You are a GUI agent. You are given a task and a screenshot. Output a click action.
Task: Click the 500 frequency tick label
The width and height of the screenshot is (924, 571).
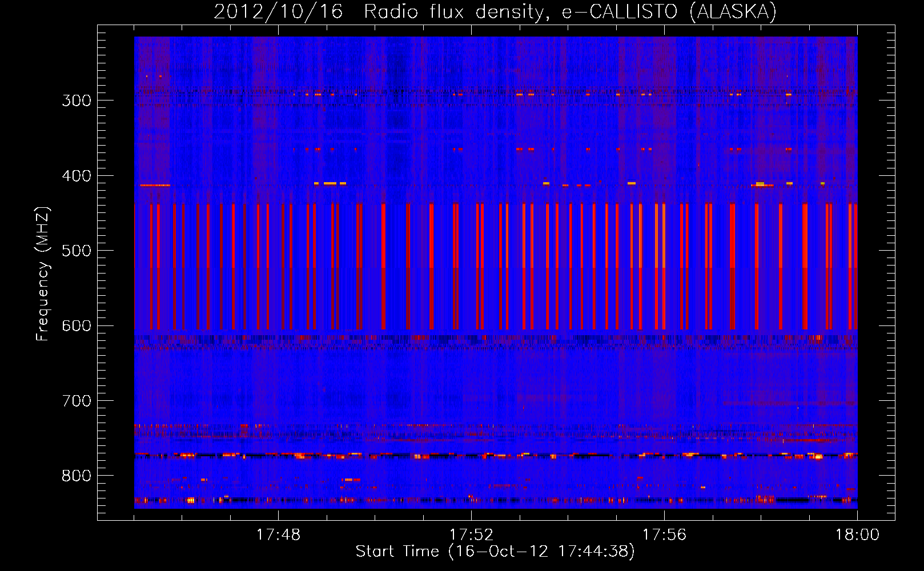click(x=77, y=251)
